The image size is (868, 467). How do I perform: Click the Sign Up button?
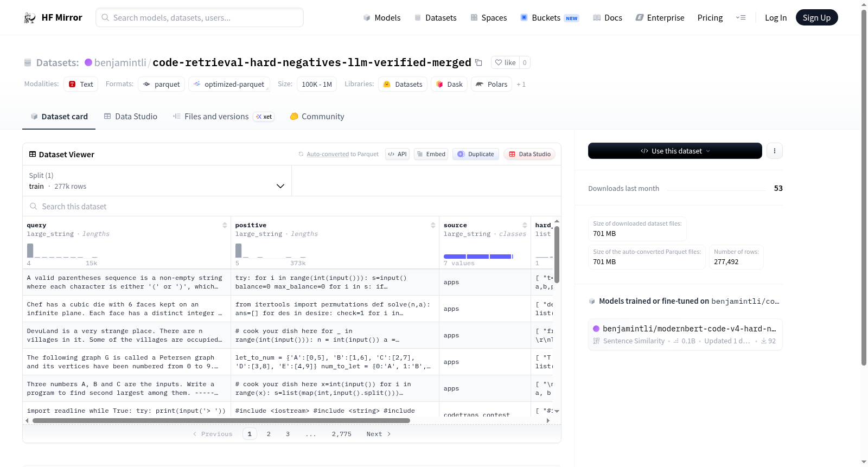pos(816,17)
